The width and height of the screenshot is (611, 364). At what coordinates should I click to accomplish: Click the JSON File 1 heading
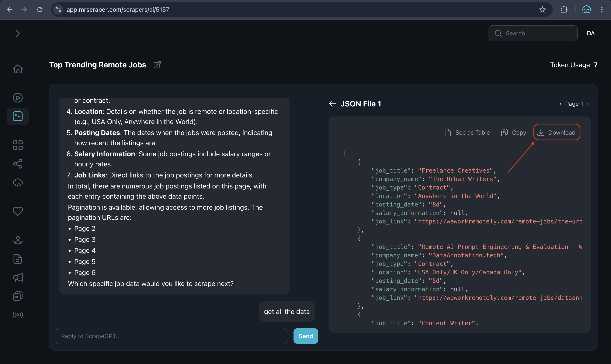pos(361,104)
